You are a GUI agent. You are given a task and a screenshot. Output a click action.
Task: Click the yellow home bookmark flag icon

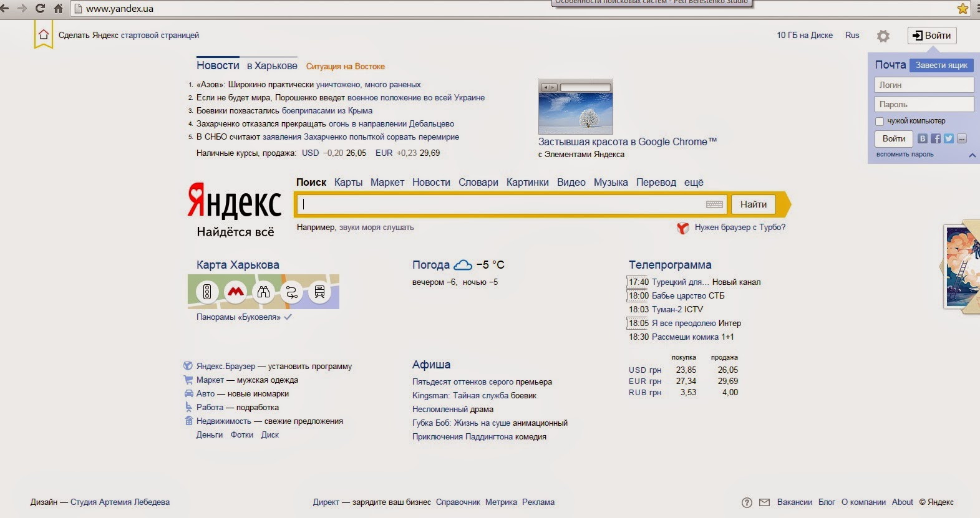(x=43, y=35)
